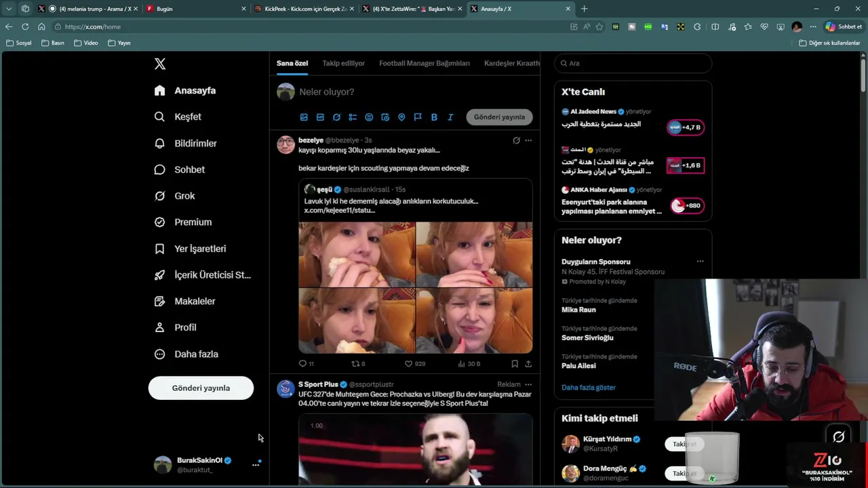Open more options for Duyguların Sponsoru trend
This screenshot has height=488, width=868.
(700, 262)
